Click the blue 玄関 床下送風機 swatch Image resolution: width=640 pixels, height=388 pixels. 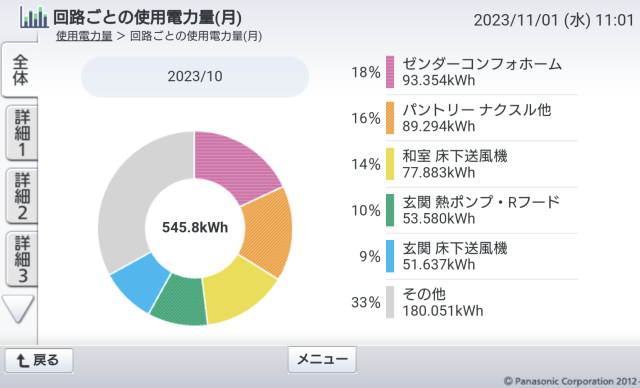coord(390,256)
